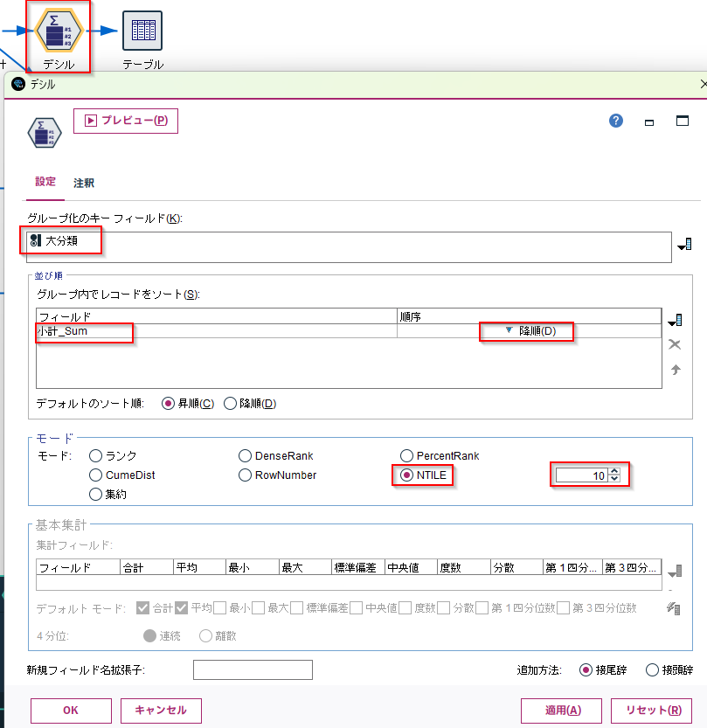Select the 大分類 key field

tap(54, 240)
